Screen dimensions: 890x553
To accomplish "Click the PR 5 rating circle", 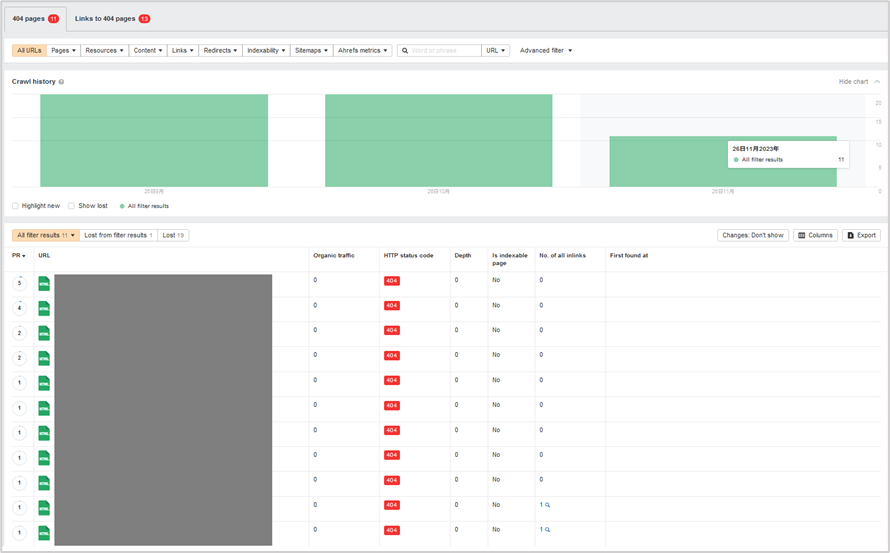I will (19, 283).
